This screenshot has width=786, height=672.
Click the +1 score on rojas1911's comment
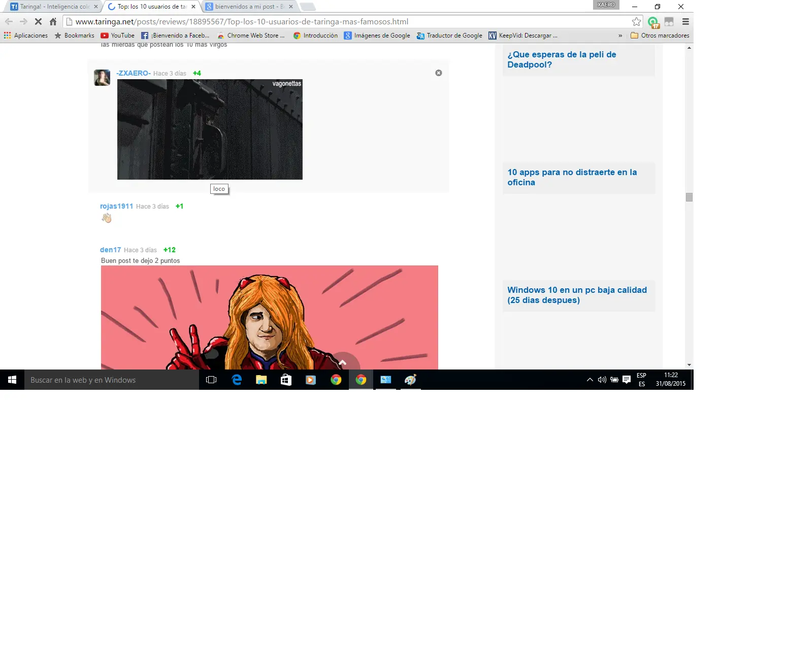[179, 206]
